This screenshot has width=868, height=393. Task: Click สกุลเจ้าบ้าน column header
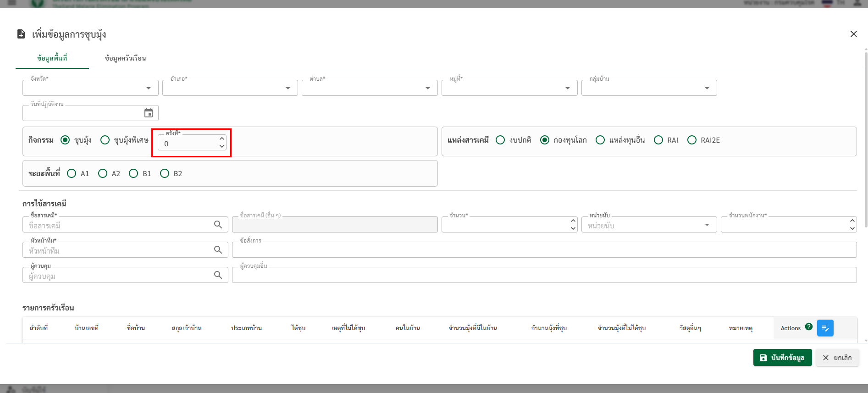pos(187,328)
